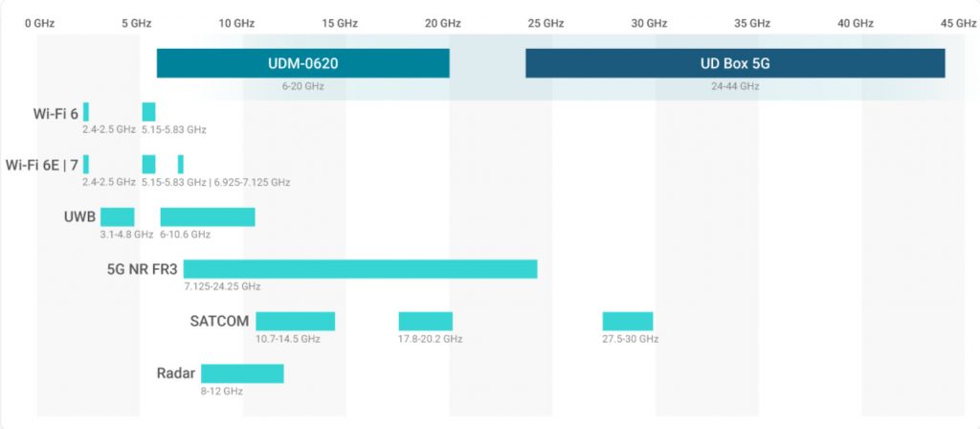Select the Wi-Fi 6E | 7 row label
Screen dimensions: 980x429
coord(40,165)
